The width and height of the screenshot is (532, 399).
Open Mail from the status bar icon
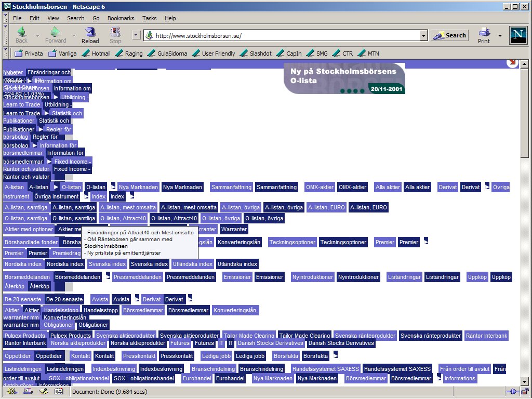(x=28, y=392)
